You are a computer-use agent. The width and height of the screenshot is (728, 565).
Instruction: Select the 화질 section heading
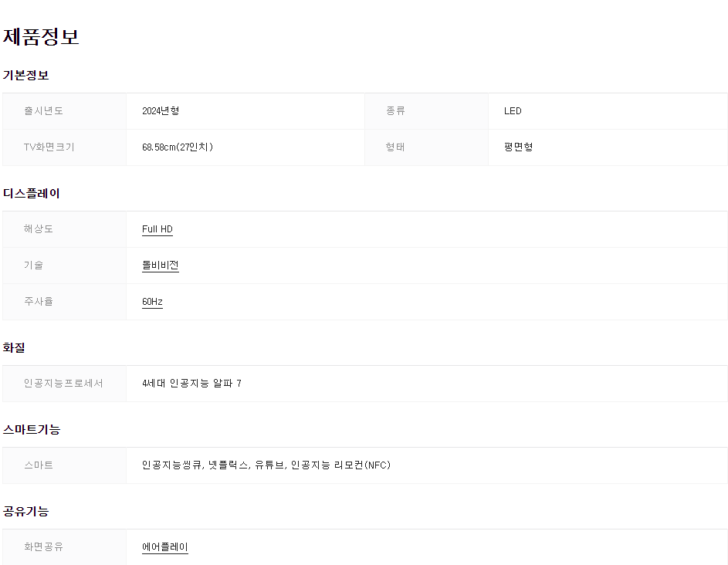(x=15, y=347)
